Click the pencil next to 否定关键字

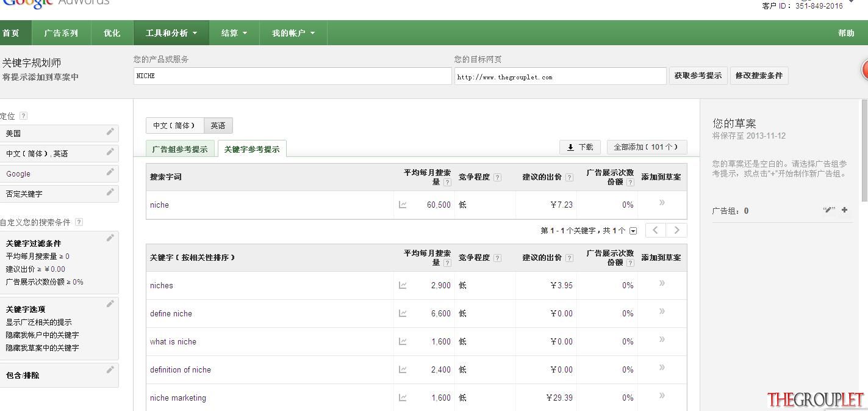110,192
